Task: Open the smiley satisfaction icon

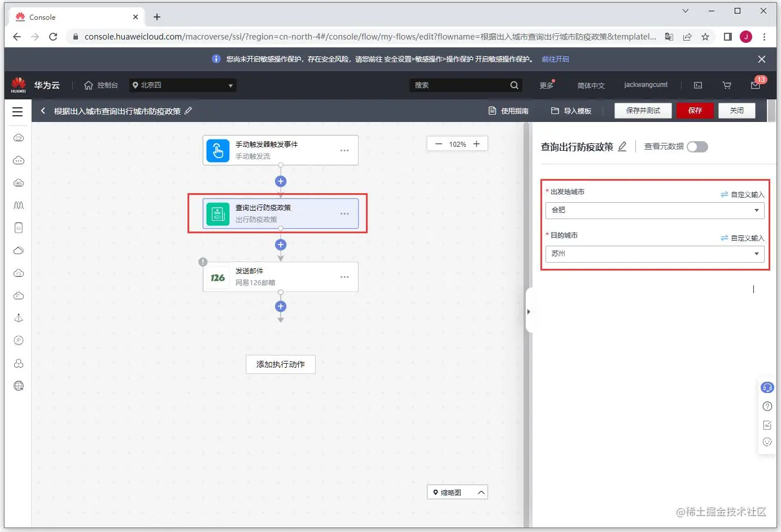Action: tap(767, 442)
